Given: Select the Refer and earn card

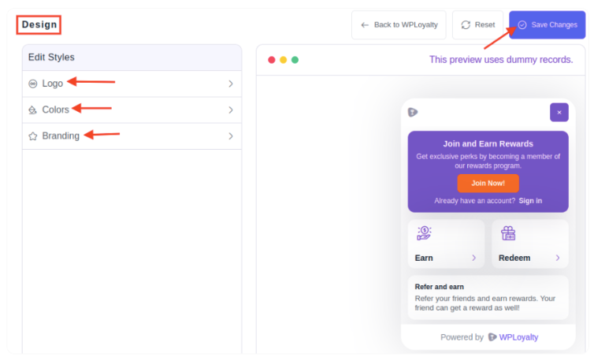Looking at the screenshot, I should [x=488, y=297].
